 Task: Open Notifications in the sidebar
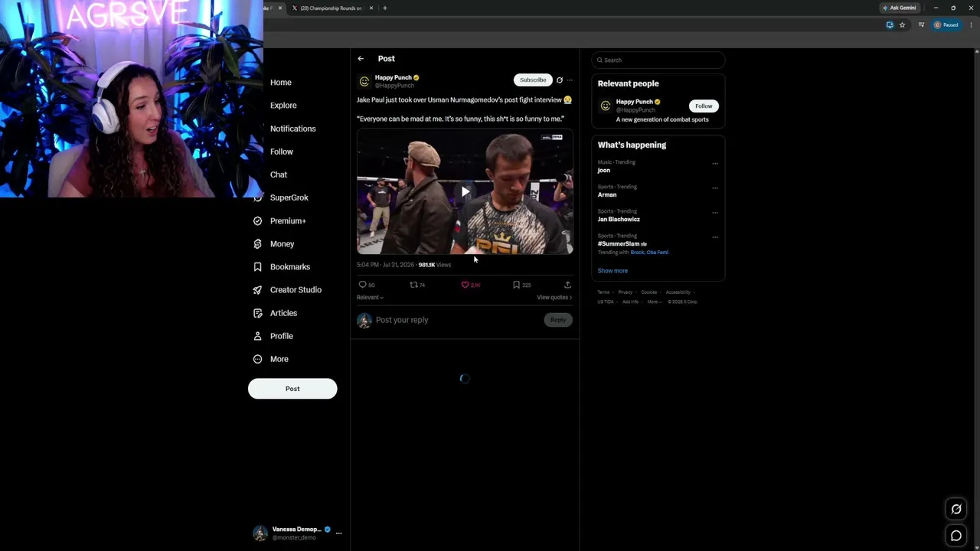pos(292,129)
